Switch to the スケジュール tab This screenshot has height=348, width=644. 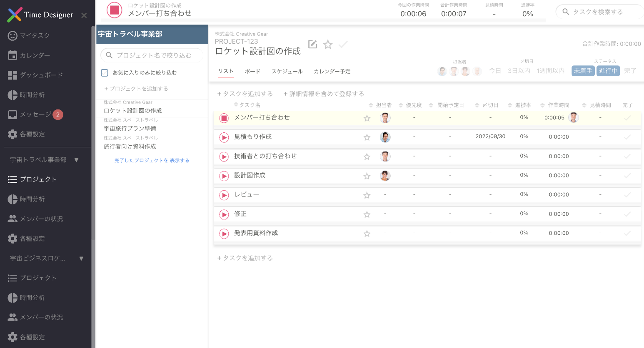click(x=287, y=72)
